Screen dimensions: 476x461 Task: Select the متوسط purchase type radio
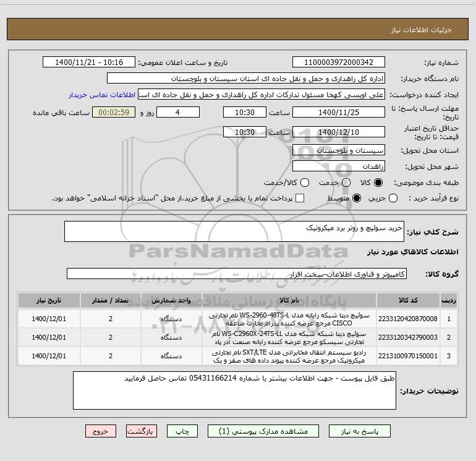click(357, 198)
